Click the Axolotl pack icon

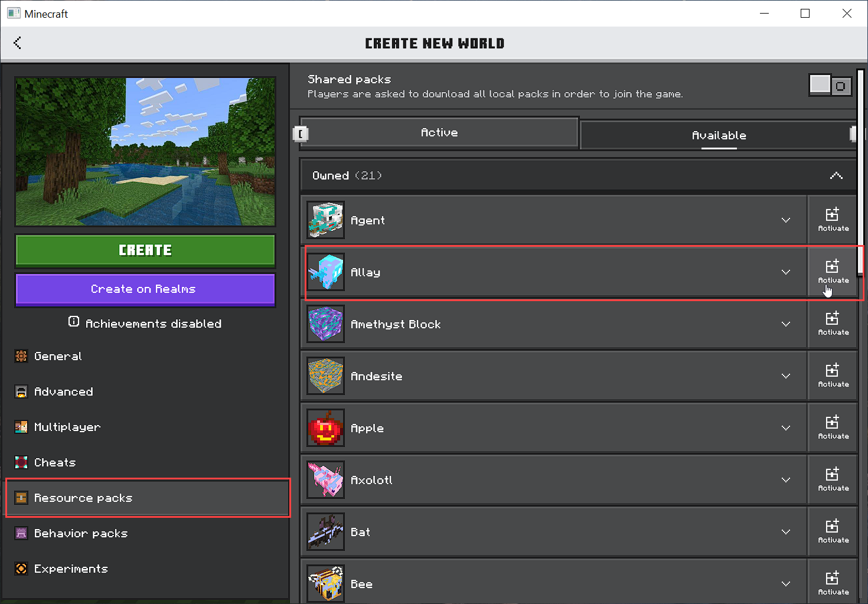point(326,480)
